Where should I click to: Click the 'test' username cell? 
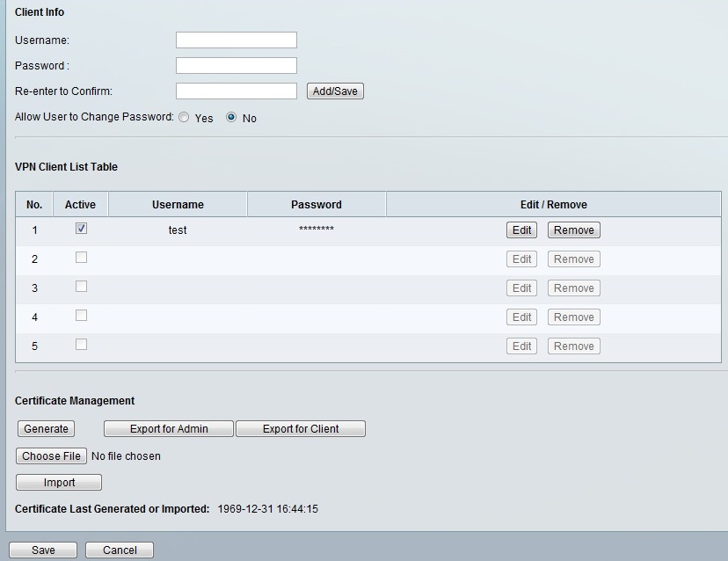(178, 230)
